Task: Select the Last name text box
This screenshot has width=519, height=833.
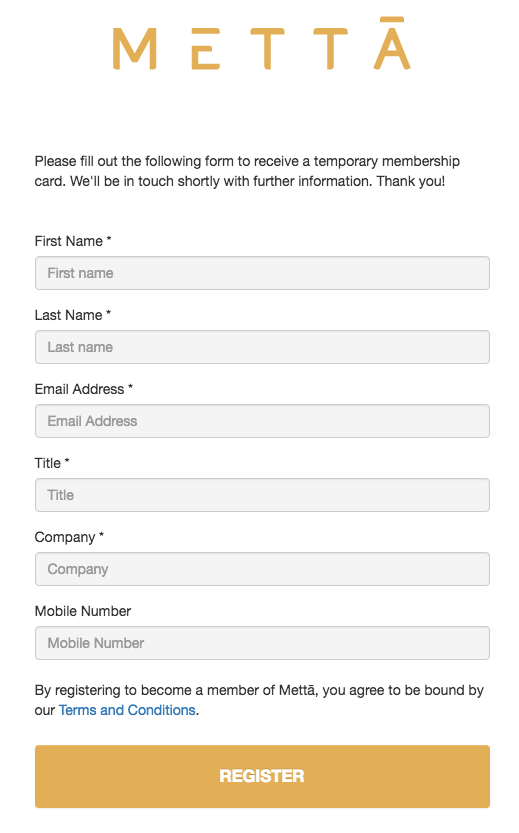Action: 262,347
